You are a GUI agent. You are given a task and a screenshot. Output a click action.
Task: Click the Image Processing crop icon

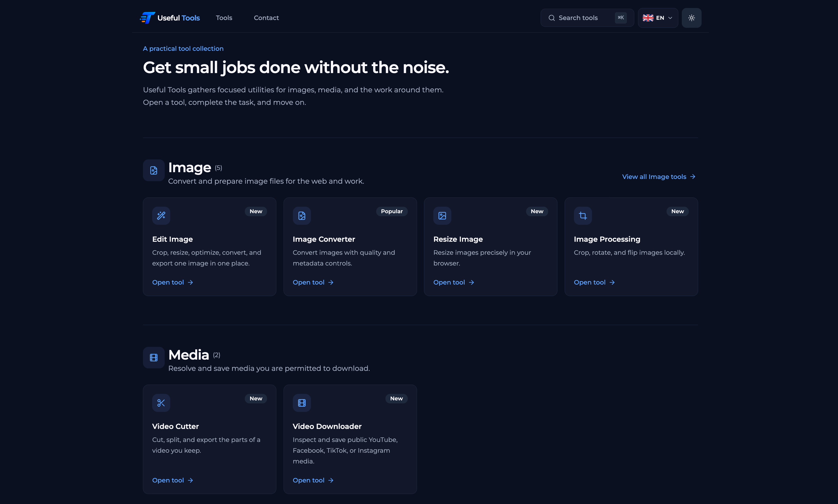tap(583, 216)
